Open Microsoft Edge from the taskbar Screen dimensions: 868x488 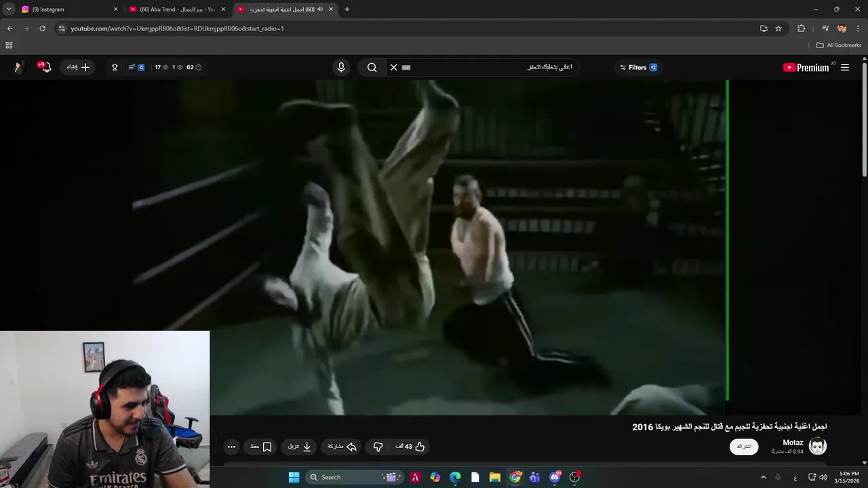455,477
